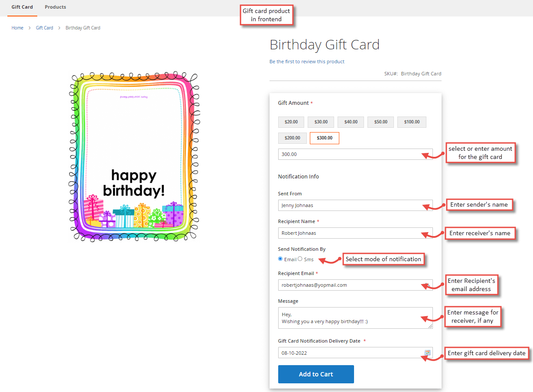The image size is (533, 392).
Task: Click the Recipient Email input field
Action: coord(355,285)
